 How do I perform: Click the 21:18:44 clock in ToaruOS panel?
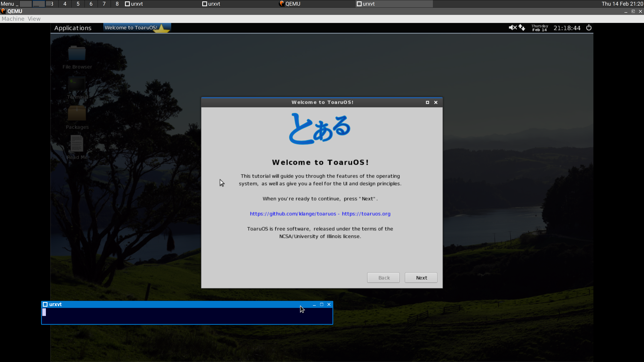click(567, 28)
